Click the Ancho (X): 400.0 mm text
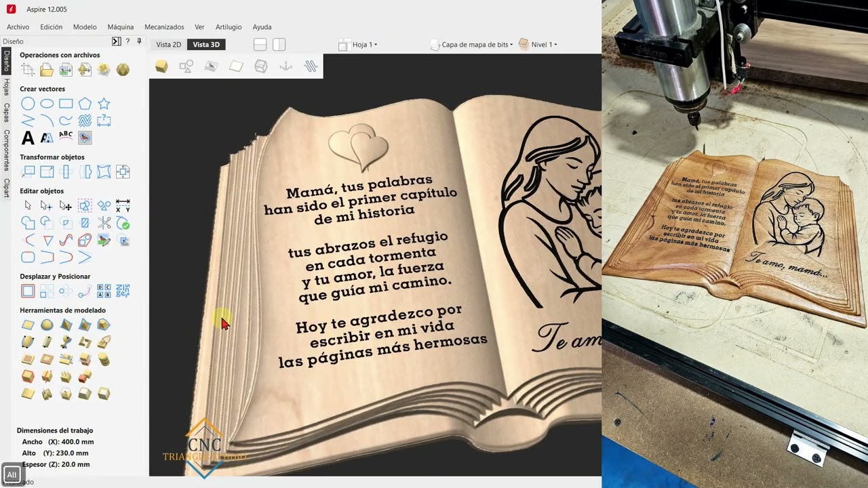Viewport: 868px width, 488px height. (x=58, y=442)
